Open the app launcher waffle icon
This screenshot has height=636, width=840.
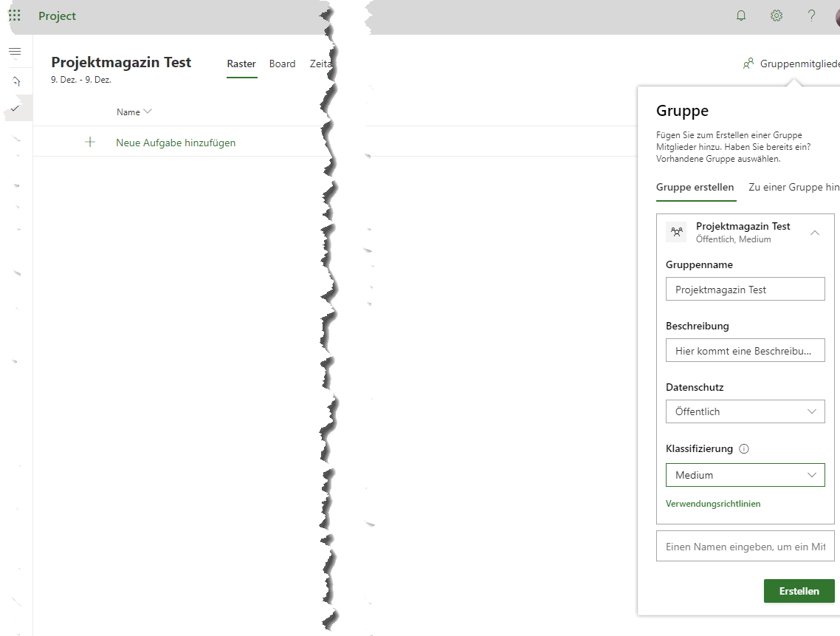click(14, 16)
